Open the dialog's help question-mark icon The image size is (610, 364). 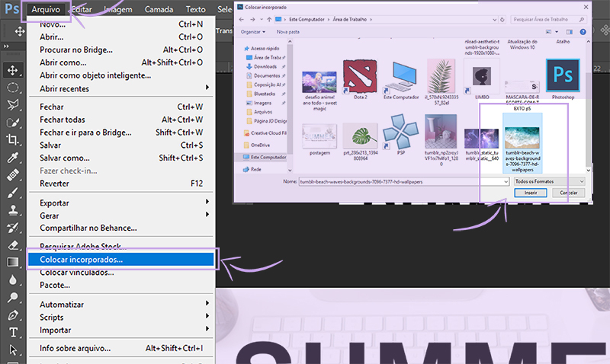583,32
